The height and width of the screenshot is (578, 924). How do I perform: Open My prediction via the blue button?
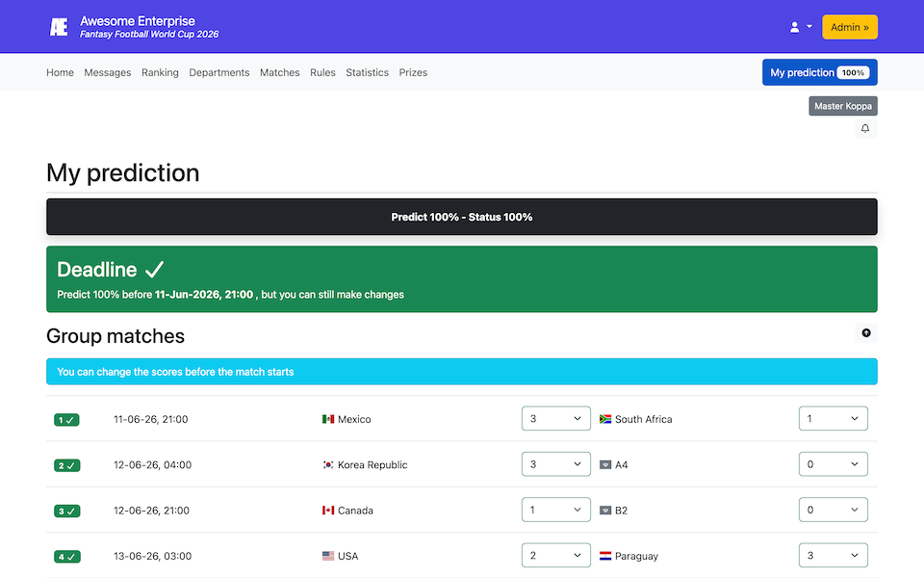tap(819, 71)
